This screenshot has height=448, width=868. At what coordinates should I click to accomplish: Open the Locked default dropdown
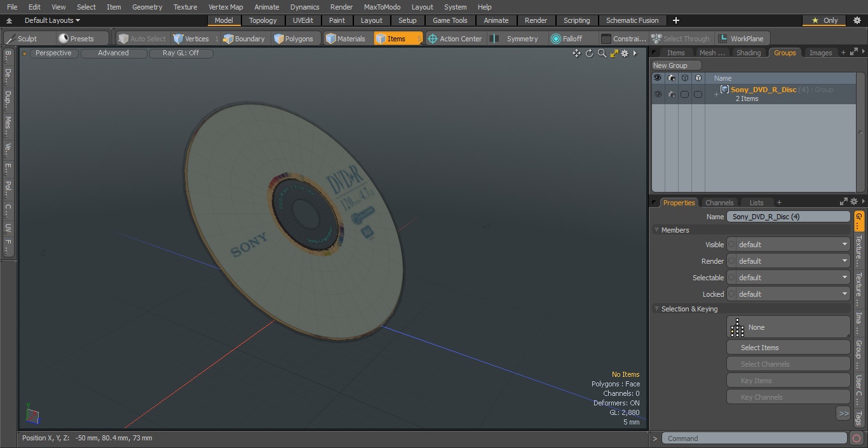pyautogui.click(x=789, y=294)
